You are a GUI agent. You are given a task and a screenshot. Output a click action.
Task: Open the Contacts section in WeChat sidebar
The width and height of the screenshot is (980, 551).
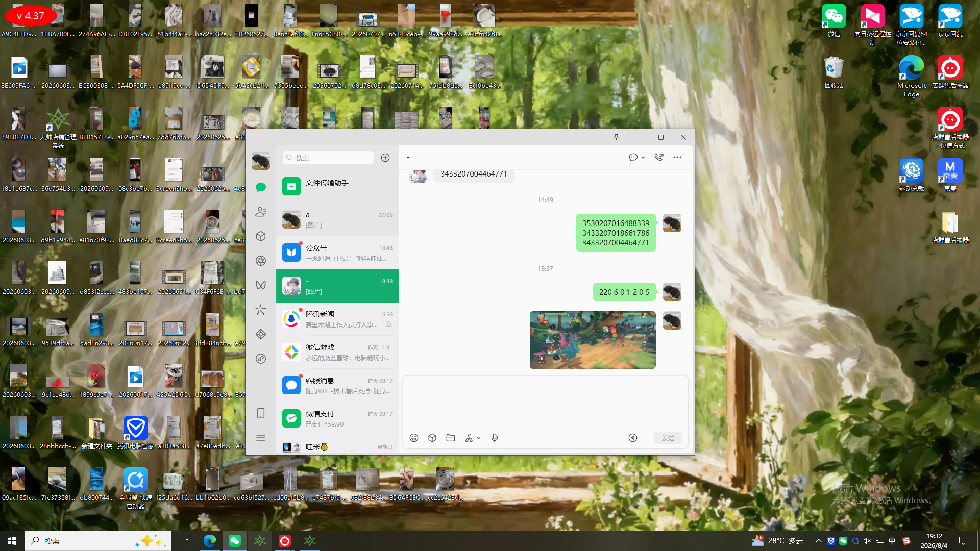pyautogui.click(x=261, y=212)
